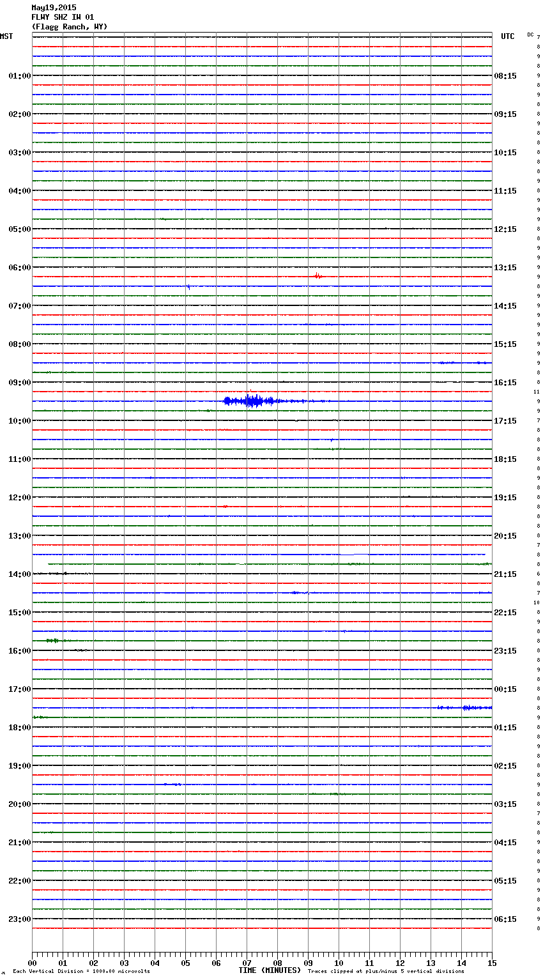Click the date label May19,2015
543x980 pixels.
(x=54, y=8)
